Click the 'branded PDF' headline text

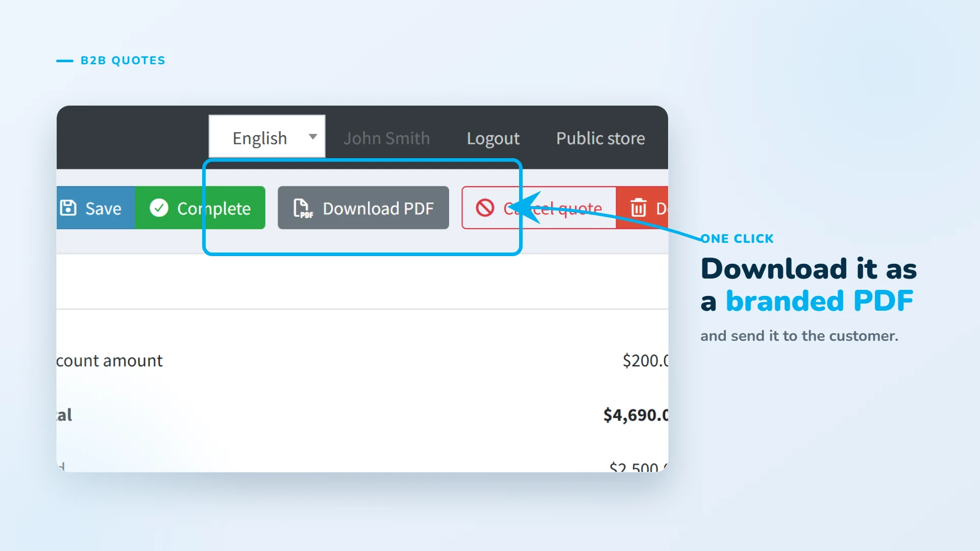pyautogui.click(x=819, y=300)
